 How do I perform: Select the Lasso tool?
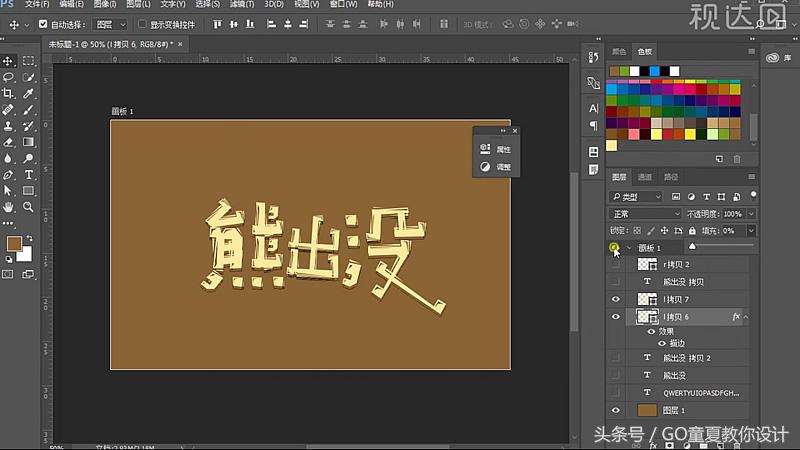pos(8,78)
